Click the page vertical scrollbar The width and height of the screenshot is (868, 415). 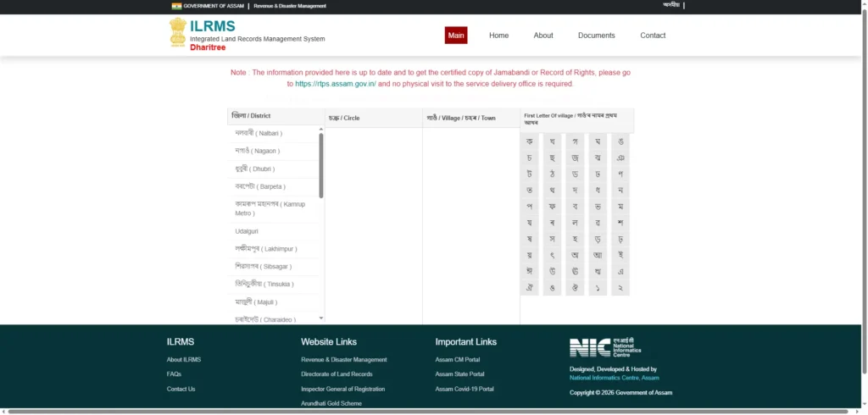864,191
